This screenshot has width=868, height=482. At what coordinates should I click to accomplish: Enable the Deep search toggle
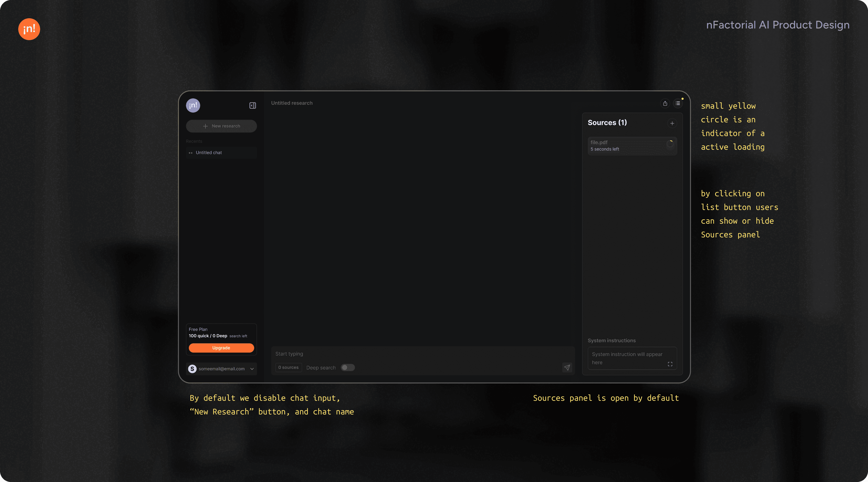[347, 367]
